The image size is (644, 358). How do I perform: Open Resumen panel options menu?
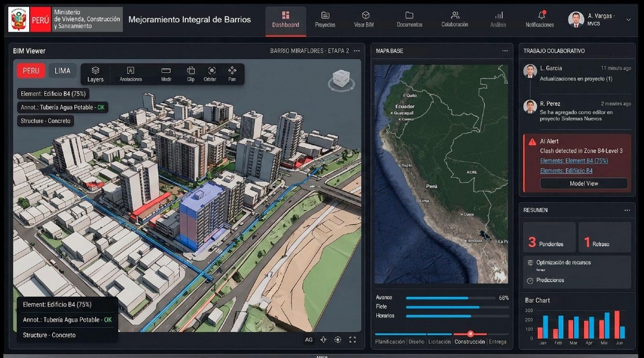click(x=627, y=210)
